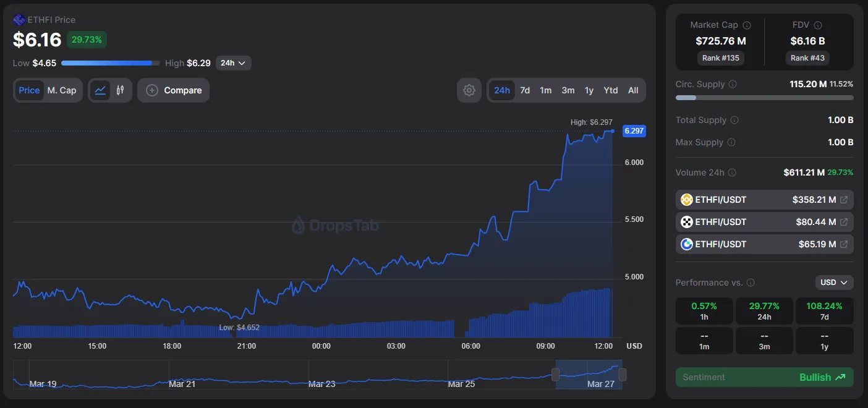Click the High: $6.297 chart label
The width and height of the screenshot is (868, 408).
pos(592,122)
